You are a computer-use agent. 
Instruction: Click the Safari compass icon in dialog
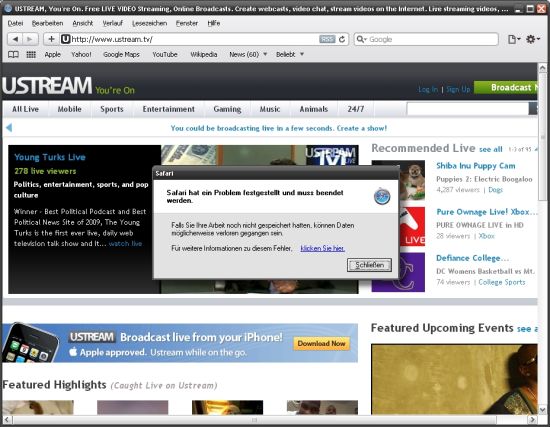(x=382, y=196)
